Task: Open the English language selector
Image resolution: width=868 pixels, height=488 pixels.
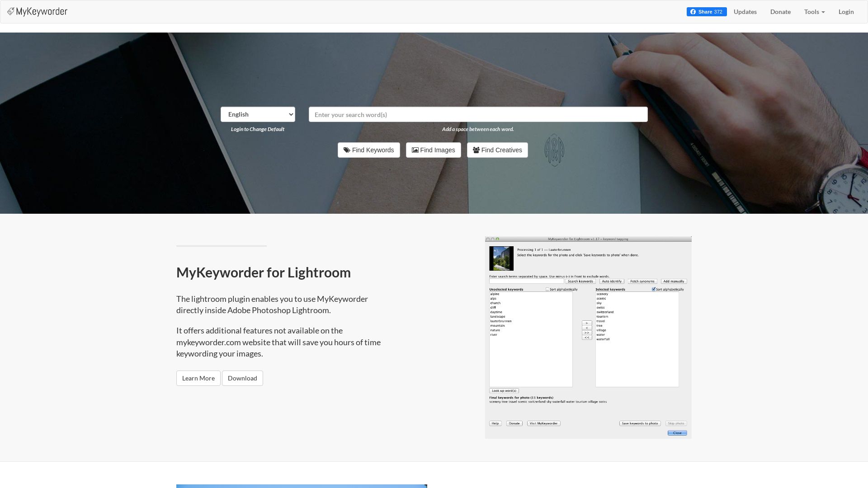Action: click(x=258, y=114)
